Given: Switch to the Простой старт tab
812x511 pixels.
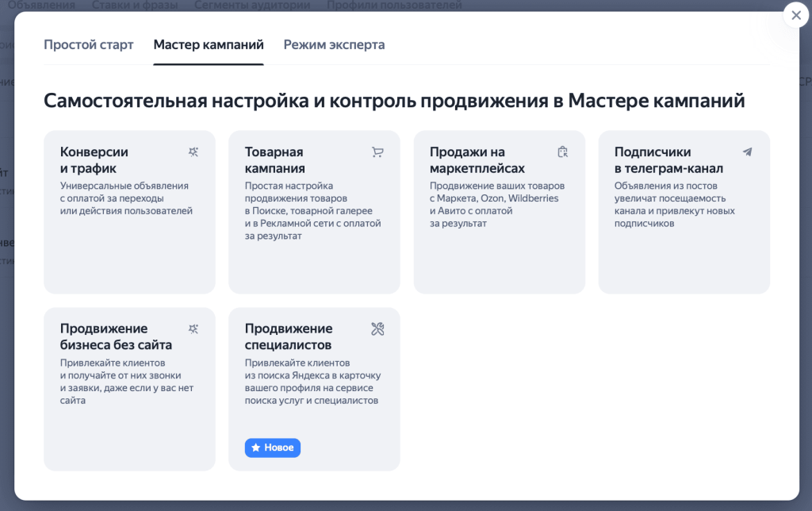Looking at the screenshot, I should click(89, 44).
